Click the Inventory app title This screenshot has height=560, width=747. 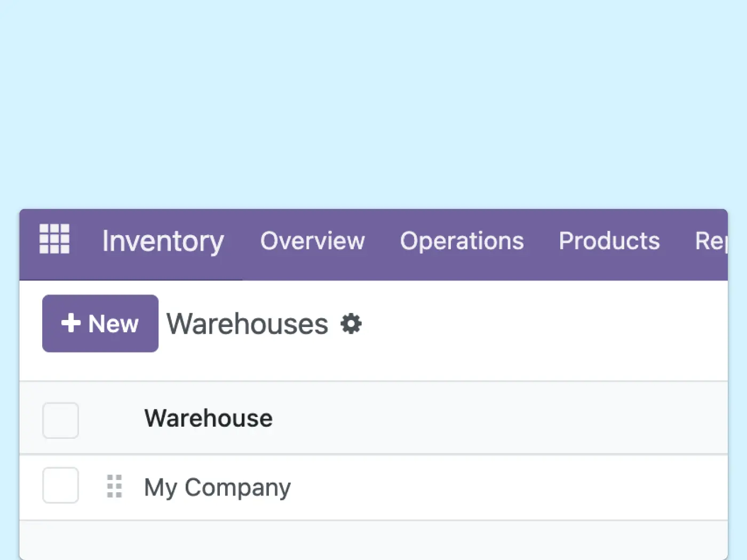163,241
